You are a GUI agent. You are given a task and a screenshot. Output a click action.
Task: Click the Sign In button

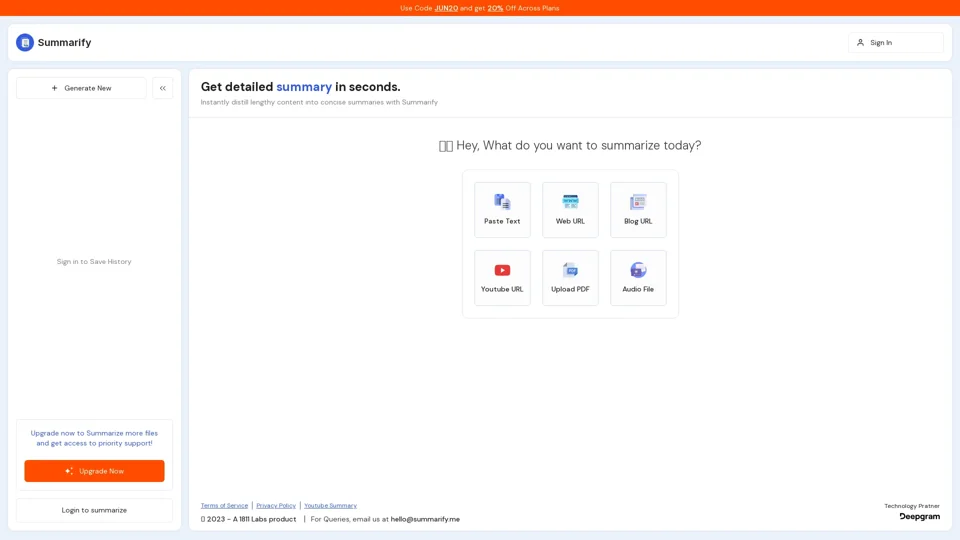[x=896, y=43]
